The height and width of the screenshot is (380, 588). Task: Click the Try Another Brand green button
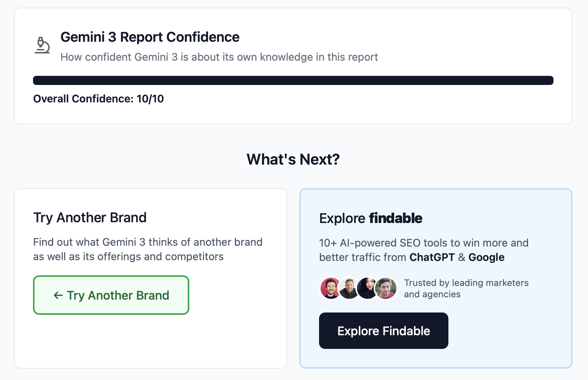pos(111,295)
